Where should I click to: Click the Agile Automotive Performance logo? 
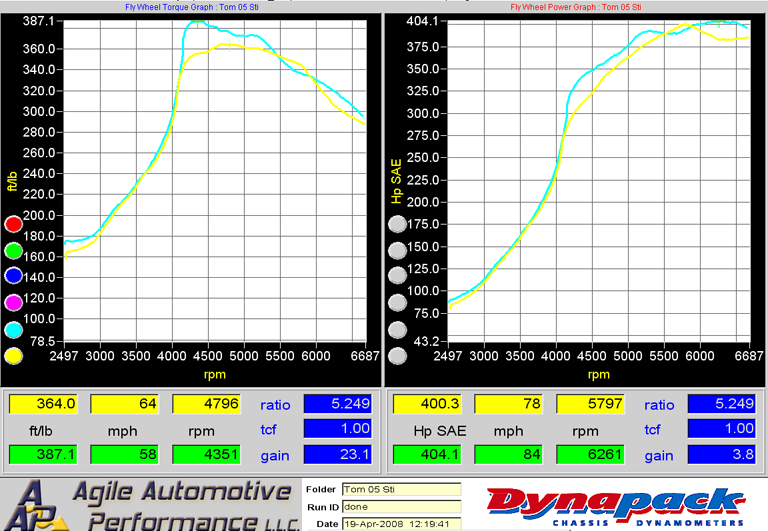pos(150,505)
